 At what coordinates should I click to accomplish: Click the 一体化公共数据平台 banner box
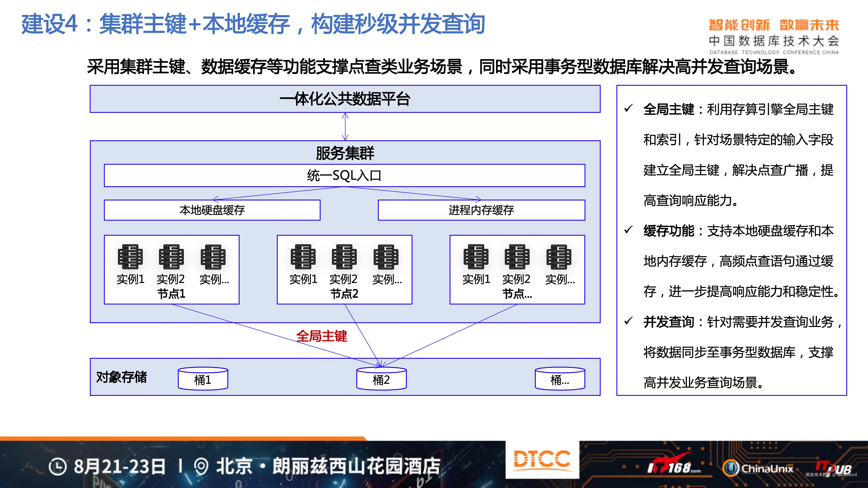click(x=345, y=99)
